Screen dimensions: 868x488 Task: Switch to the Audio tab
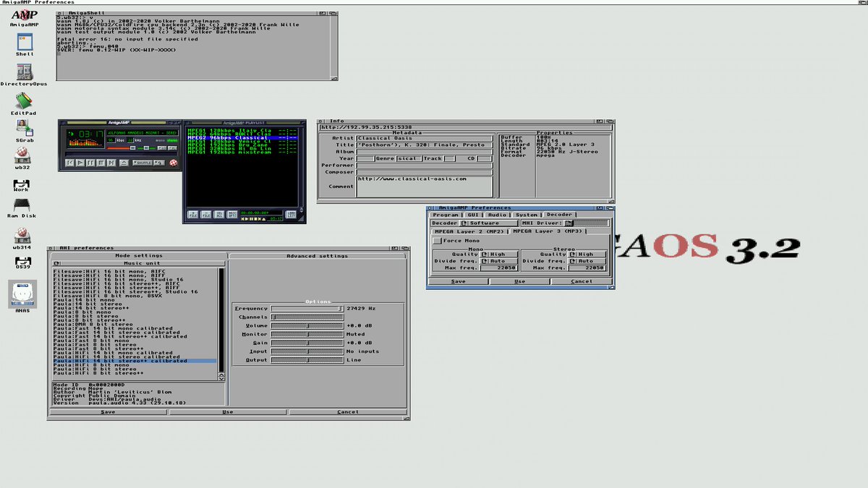[x=497, y=215]
